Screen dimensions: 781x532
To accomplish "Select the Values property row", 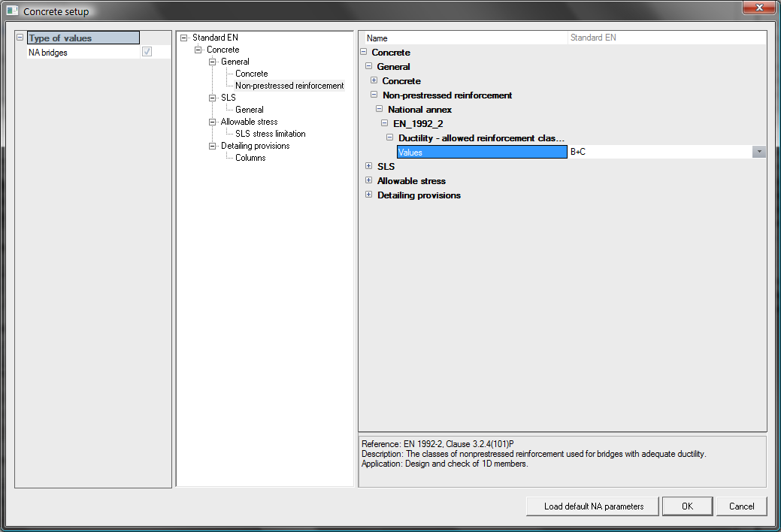I will (x=481, y=152).
